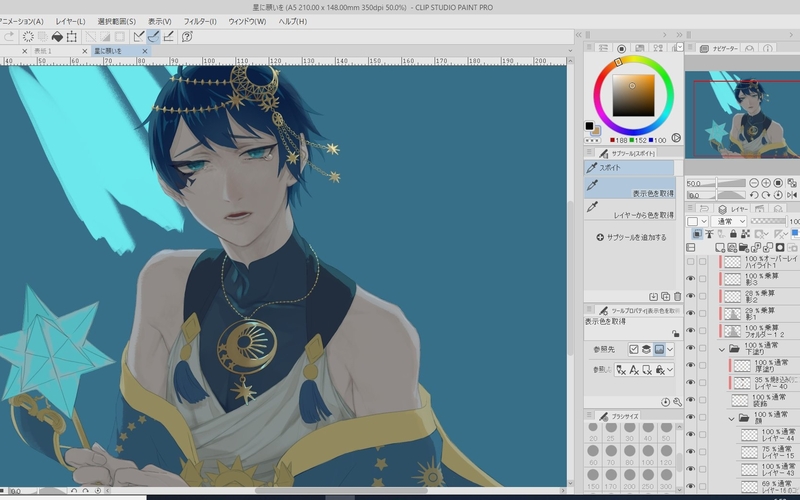Click the reset tool property to initial icon
Viewport: 800px width, 500px height.
click(665, 402)
